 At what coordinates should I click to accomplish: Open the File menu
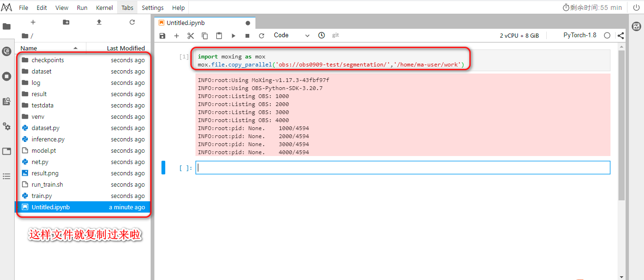coord(23,8)
